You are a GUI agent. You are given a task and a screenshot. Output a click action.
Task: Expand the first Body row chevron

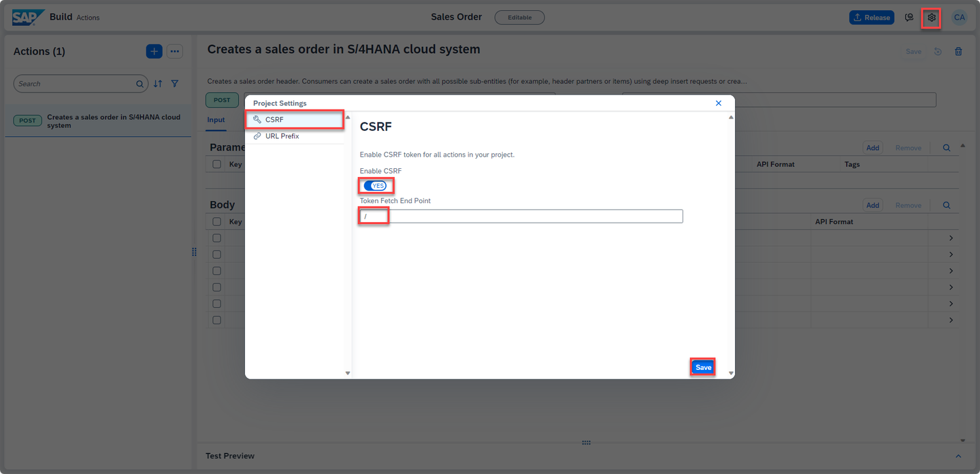coord(951,238)
